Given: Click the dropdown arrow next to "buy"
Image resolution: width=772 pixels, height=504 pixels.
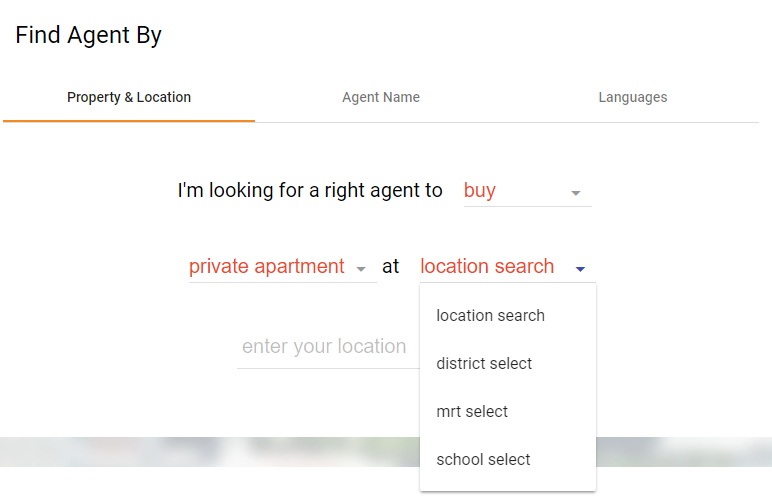Looking at the screenshot, I should coord(576,193).
